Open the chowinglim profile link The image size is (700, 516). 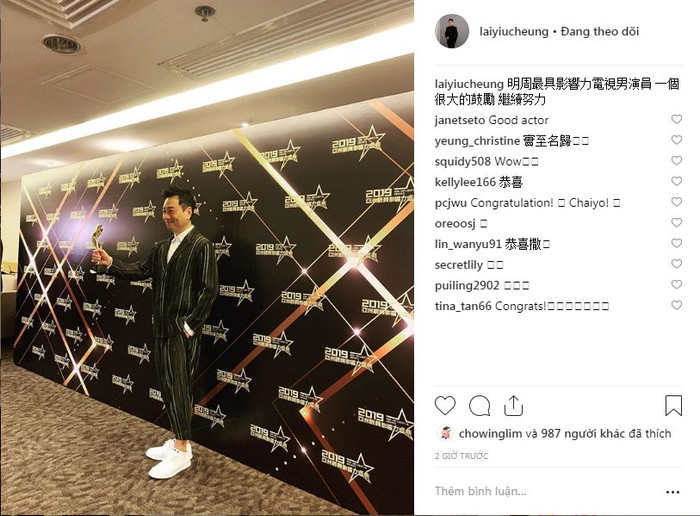tap(490, 433)
